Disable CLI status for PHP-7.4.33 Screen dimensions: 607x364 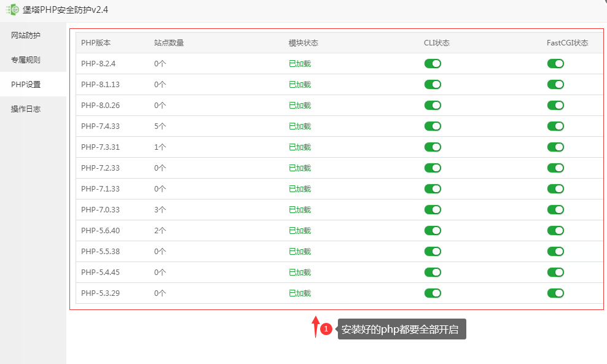pos(433,126)
